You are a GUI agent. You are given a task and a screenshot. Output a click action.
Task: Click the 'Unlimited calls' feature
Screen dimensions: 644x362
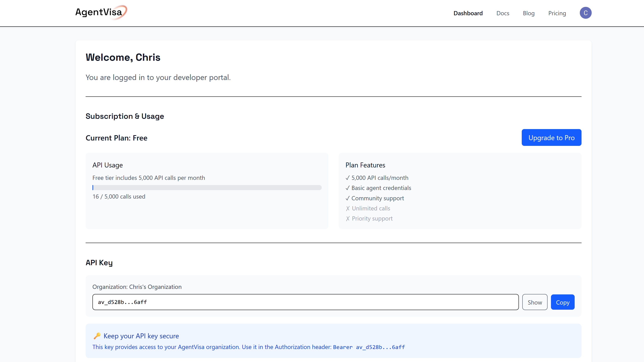point(368,208)
